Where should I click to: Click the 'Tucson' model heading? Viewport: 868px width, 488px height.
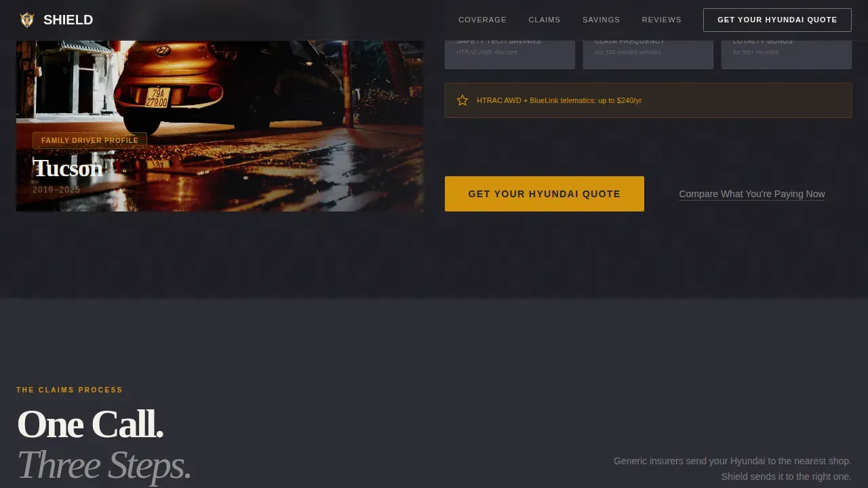click(x=68, y=167)
